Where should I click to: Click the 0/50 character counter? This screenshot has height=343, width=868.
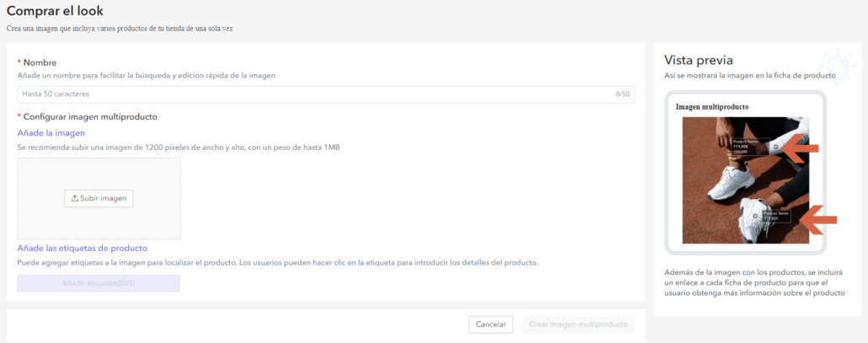click(x=623, y=94)
